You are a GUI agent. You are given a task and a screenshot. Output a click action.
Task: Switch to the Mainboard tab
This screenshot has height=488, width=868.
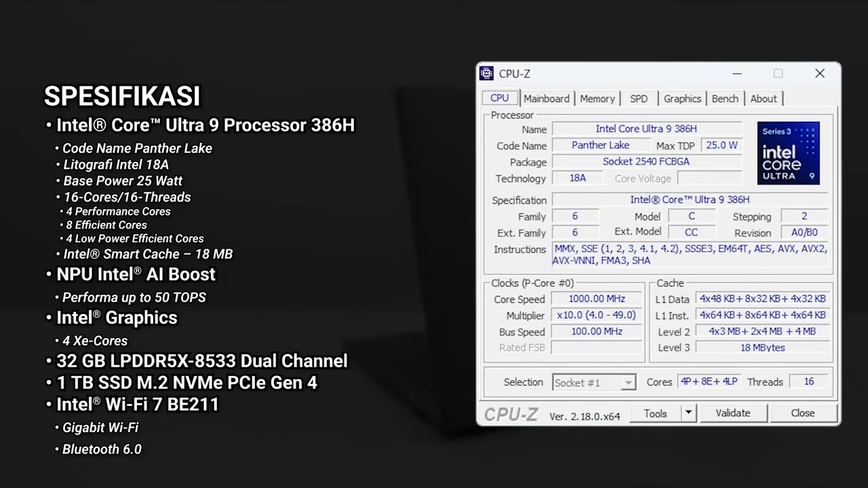click(x=547, y=98)
